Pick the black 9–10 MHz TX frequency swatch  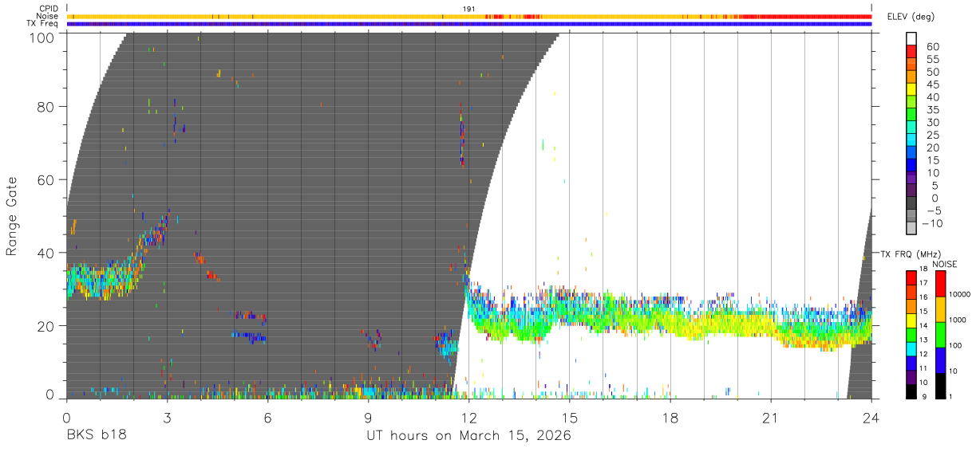tap(911, 391)
